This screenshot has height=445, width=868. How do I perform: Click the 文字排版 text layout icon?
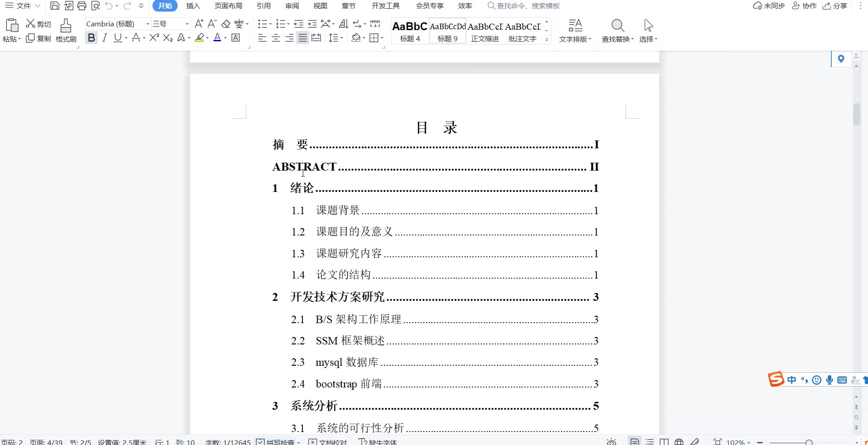coord(575,25)
